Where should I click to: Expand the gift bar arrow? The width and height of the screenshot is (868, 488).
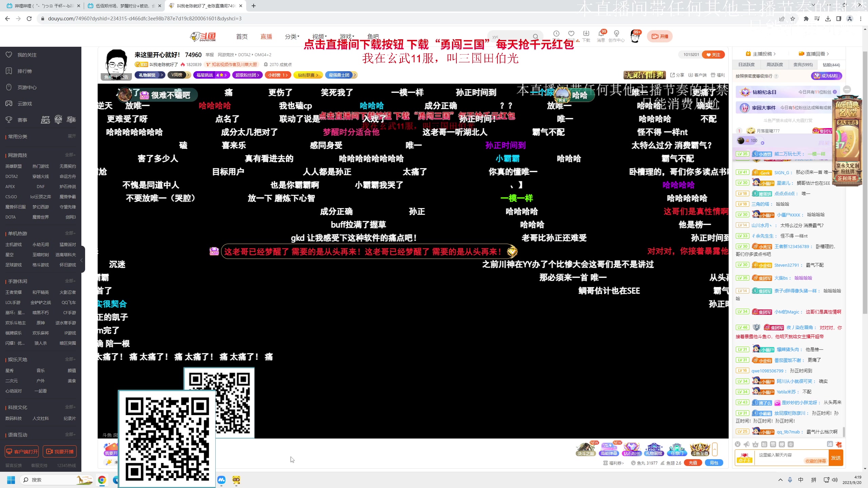[714, 450]
